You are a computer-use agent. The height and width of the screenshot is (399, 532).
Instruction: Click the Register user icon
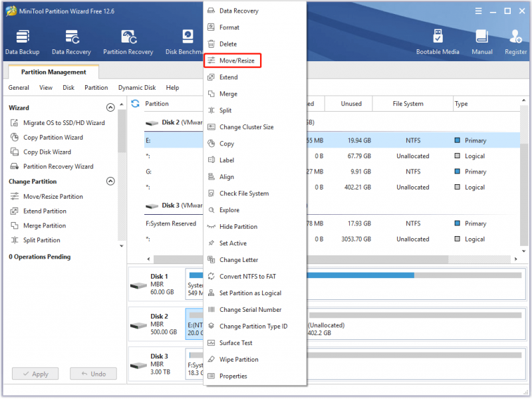click(x=515, y=42)
